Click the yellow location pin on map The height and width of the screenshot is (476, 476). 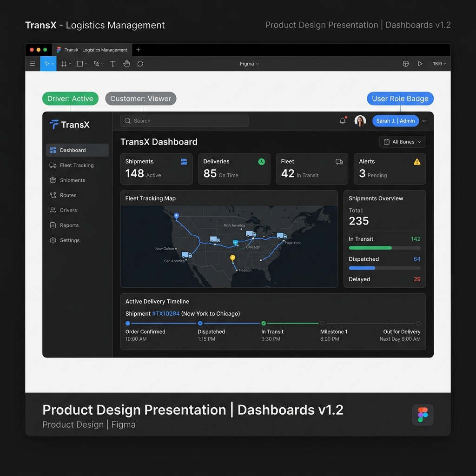coord(232,258)
